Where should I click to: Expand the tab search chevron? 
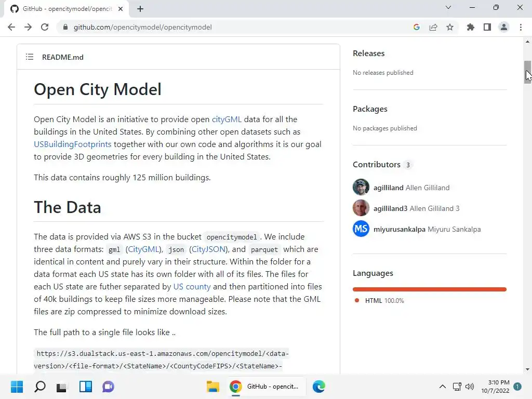point(448,7)
